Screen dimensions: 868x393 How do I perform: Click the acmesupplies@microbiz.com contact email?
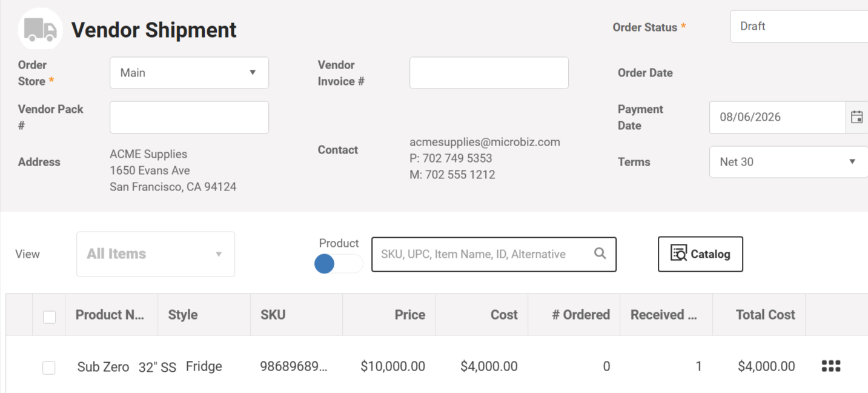[x=485, y=142]
